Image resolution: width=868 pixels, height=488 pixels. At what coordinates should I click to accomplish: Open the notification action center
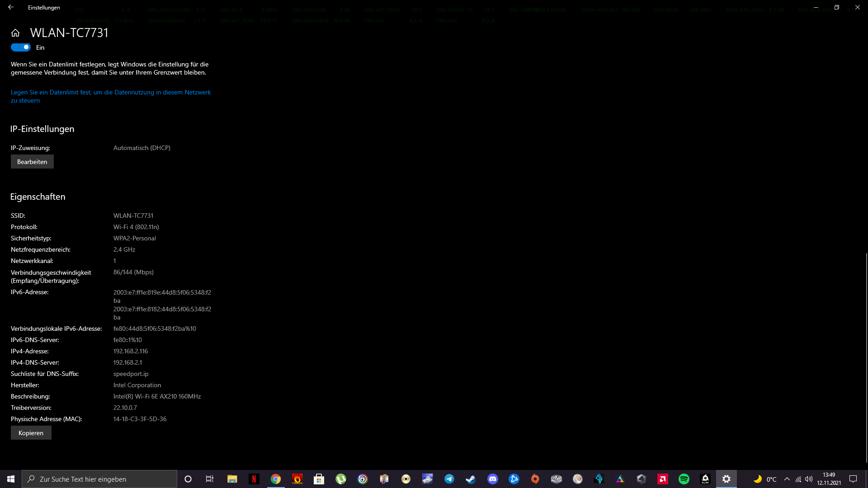click(853, 479)
